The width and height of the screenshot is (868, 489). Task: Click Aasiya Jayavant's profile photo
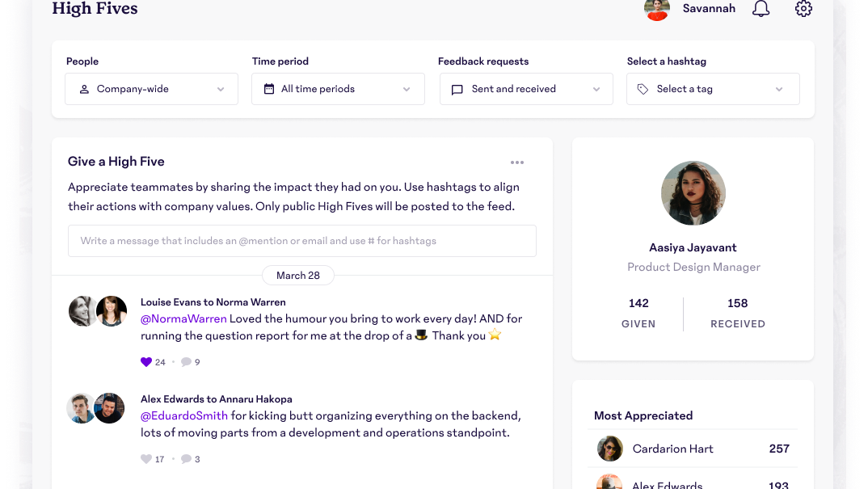[x=693, y=193]
